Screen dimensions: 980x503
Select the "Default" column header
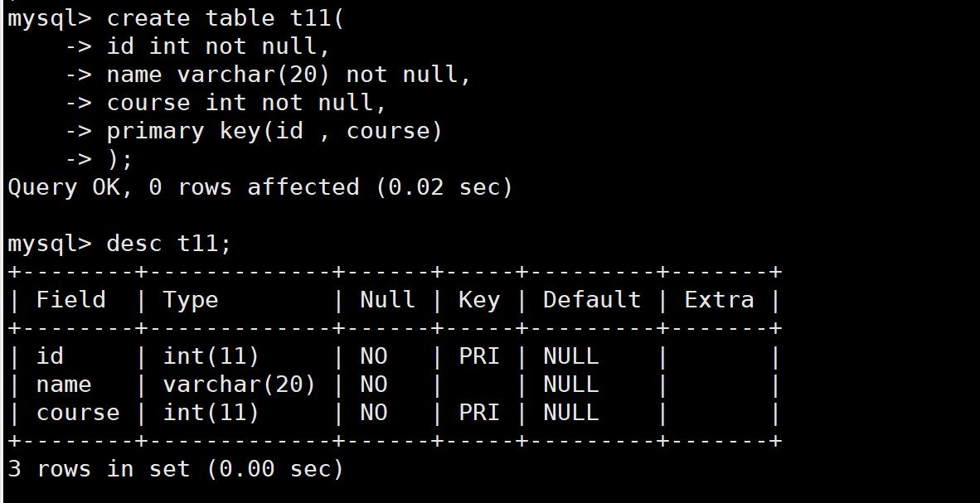pos(591,299)
